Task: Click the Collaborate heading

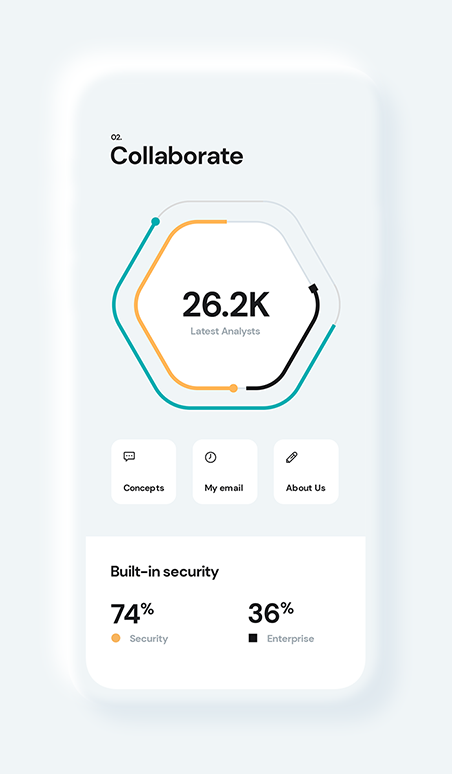Action: 177,156
